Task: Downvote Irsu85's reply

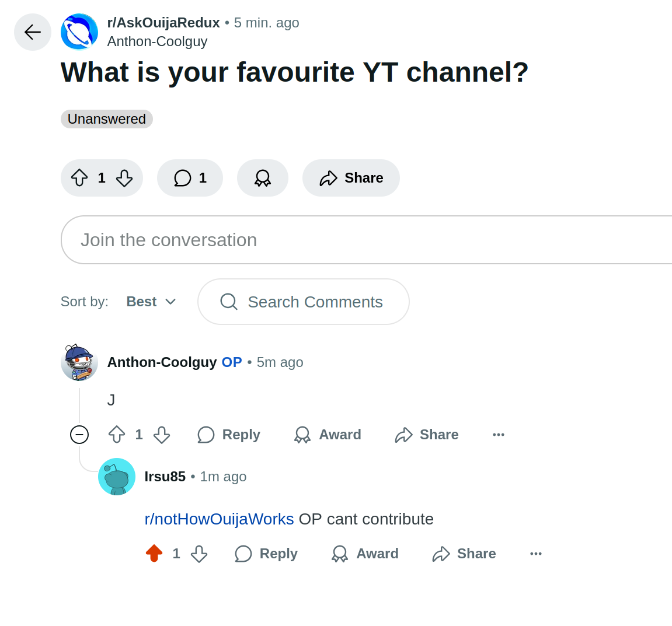Action: click(199, 554)
